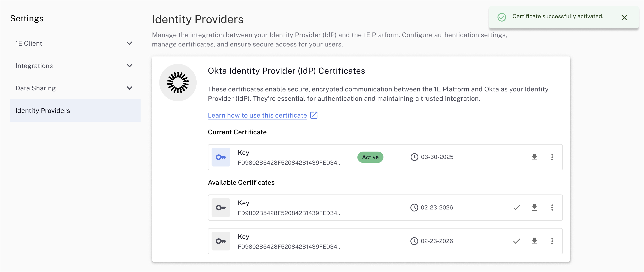Select Identity Providers in sidebar
This screenshot has width=644, height=272.
(75, 110)
